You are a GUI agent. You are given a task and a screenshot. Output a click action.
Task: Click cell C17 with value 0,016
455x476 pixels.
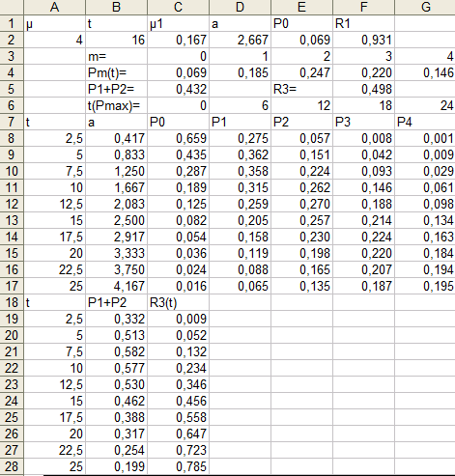[x=178, y=286]
